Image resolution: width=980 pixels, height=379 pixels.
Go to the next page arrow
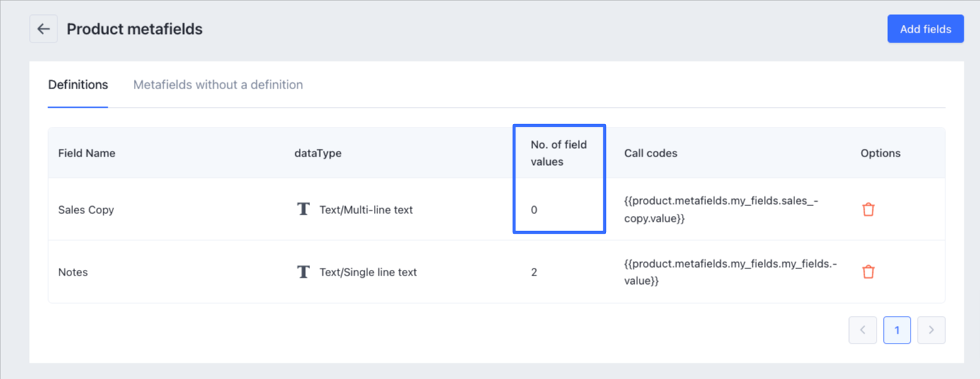tap(931, 330)
